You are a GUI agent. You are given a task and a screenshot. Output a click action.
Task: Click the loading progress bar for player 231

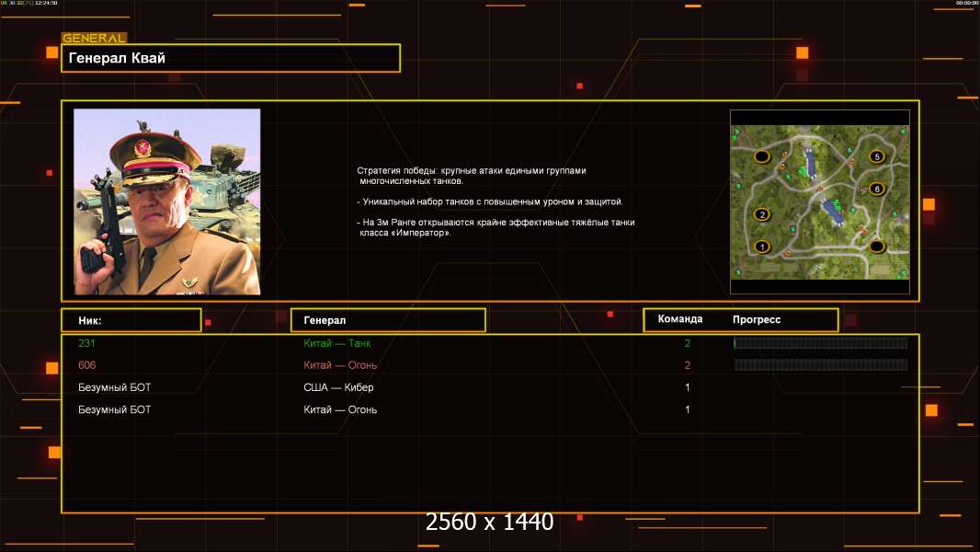tap(820, 343)
